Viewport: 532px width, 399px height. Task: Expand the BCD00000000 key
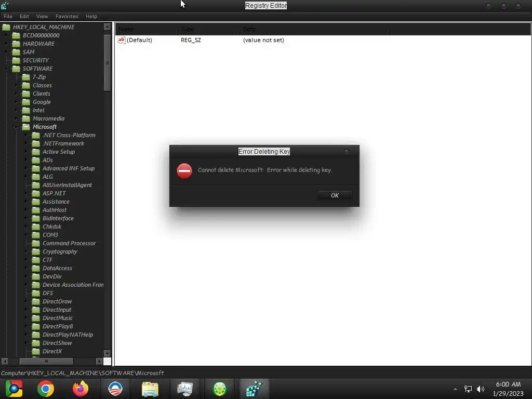(x=6, y=35)
